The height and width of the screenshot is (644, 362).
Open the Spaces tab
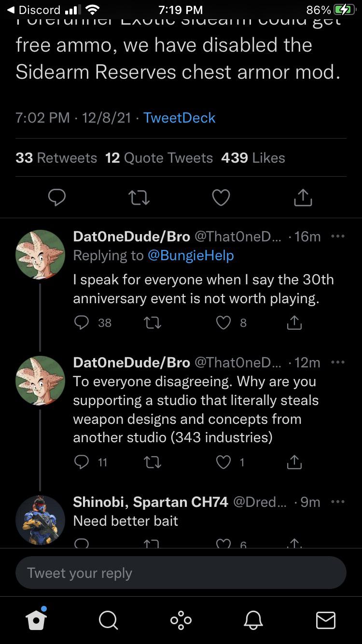tap(181, 620)
